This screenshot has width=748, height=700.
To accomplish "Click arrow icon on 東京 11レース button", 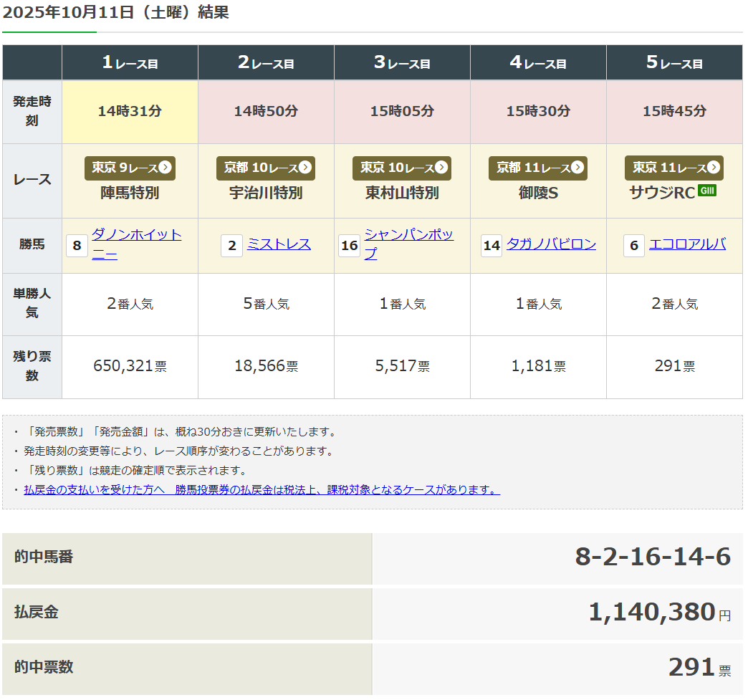I will 714,168.
